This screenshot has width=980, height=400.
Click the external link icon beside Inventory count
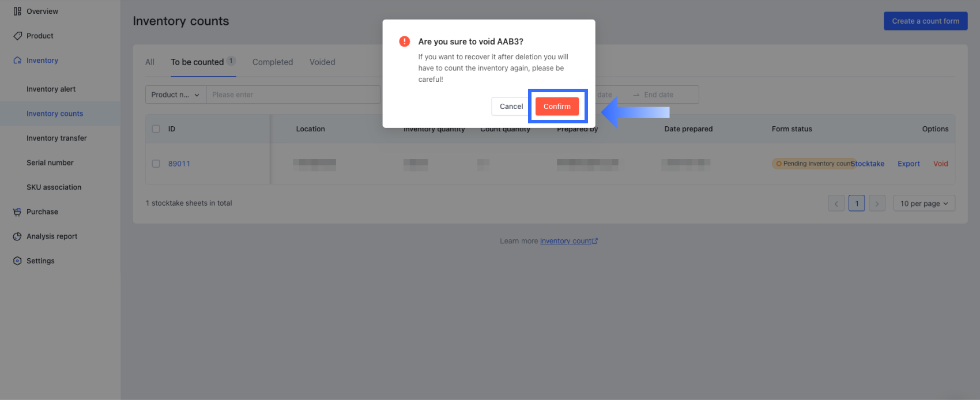pyautogui.click(x=595, y=241)
